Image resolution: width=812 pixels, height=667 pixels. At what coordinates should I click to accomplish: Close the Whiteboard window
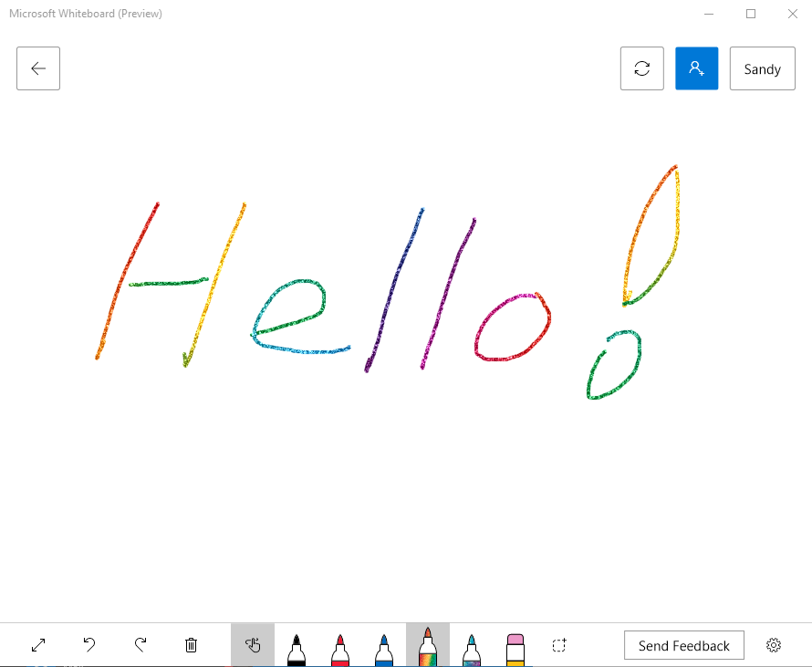click(x=792, y=14)
